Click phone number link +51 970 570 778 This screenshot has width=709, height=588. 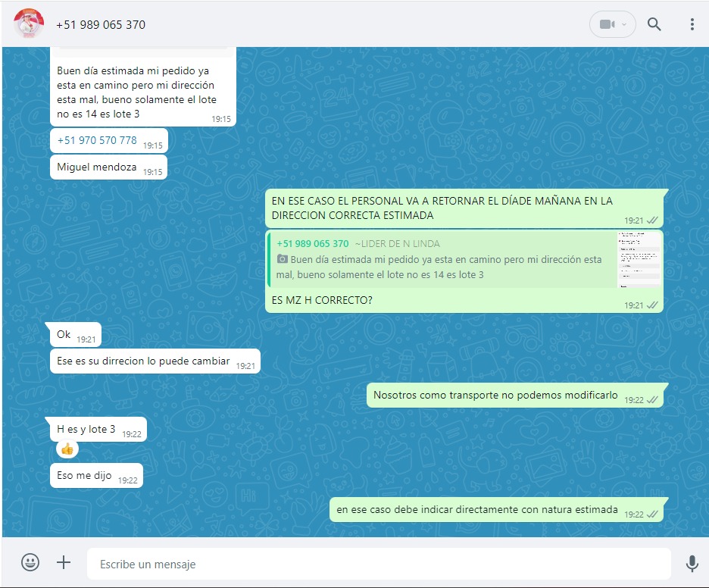click(97, 140)
